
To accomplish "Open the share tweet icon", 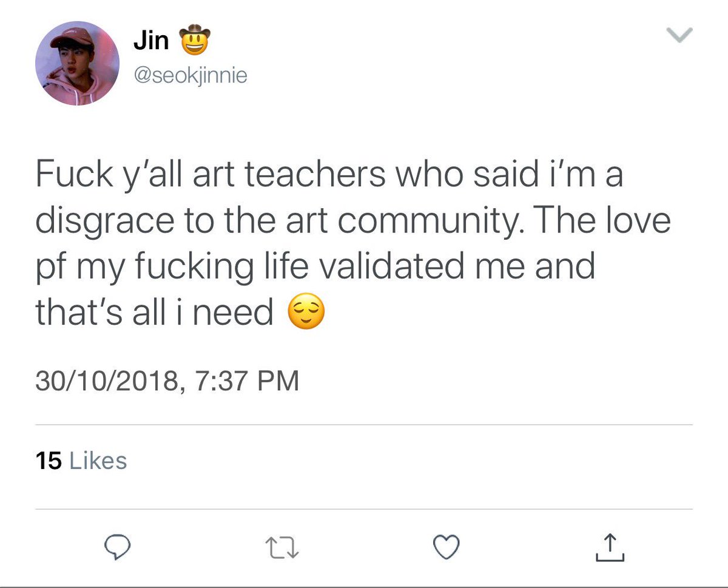I will coord(610,547).
